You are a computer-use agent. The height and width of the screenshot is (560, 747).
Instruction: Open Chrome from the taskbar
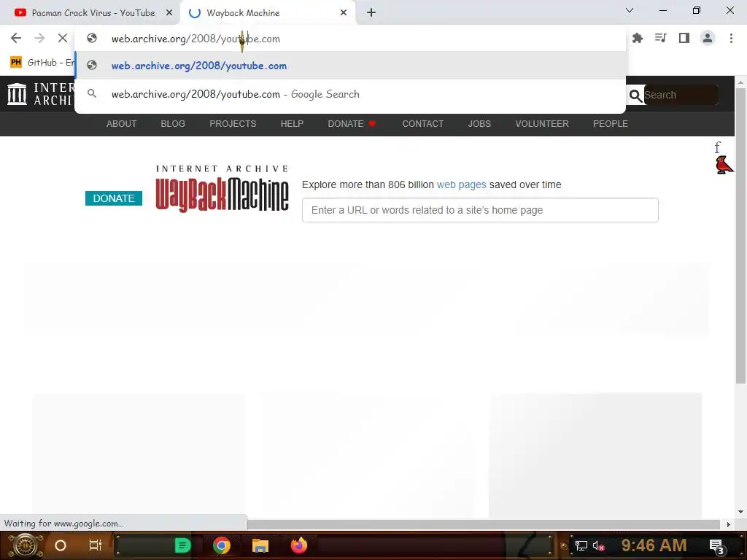coord(222,545)
